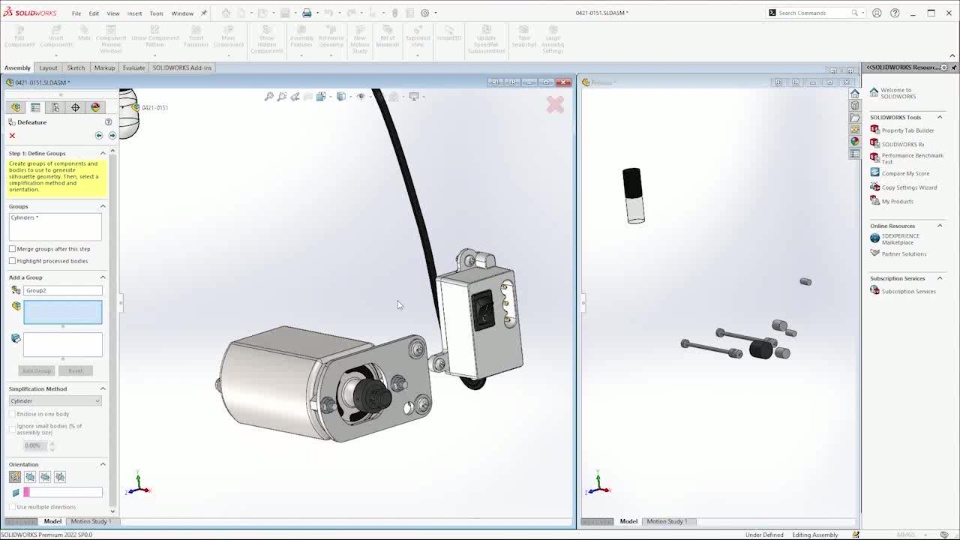
Task: Open the Edit menu
Action: point(94,13)
